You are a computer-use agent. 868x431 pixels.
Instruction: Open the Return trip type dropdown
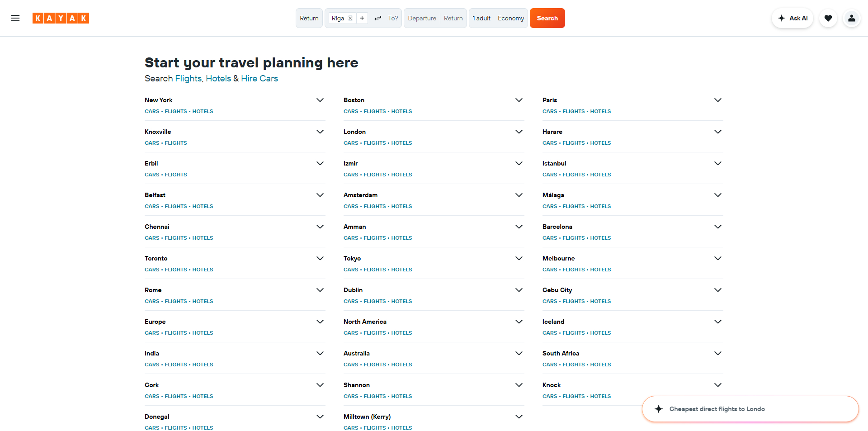309,18
